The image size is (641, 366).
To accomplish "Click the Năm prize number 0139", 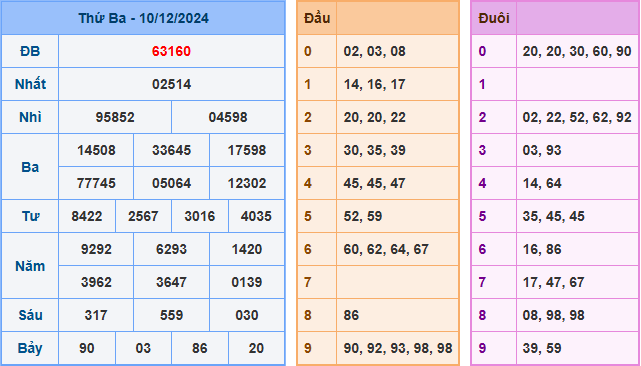I will click(247, 282).
